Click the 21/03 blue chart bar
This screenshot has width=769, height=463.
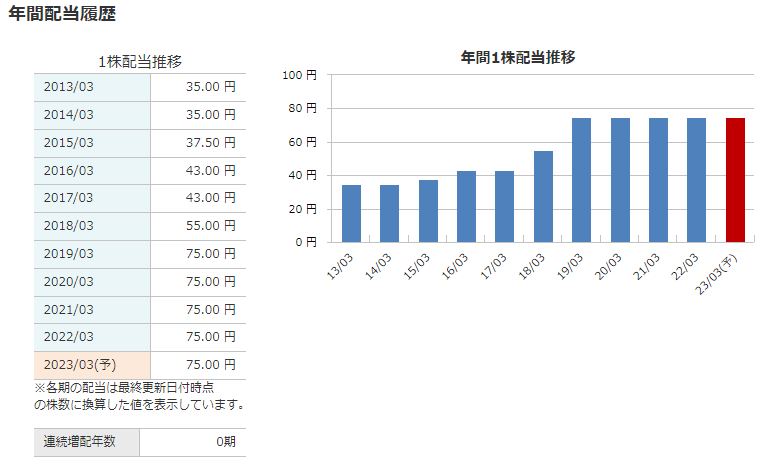(659, 180)
